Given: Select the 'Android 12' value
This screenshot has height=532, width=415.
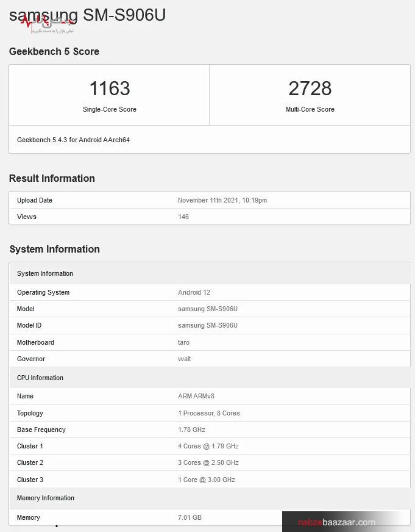Looking at the screenshot, I should click(x=194, y=292).
